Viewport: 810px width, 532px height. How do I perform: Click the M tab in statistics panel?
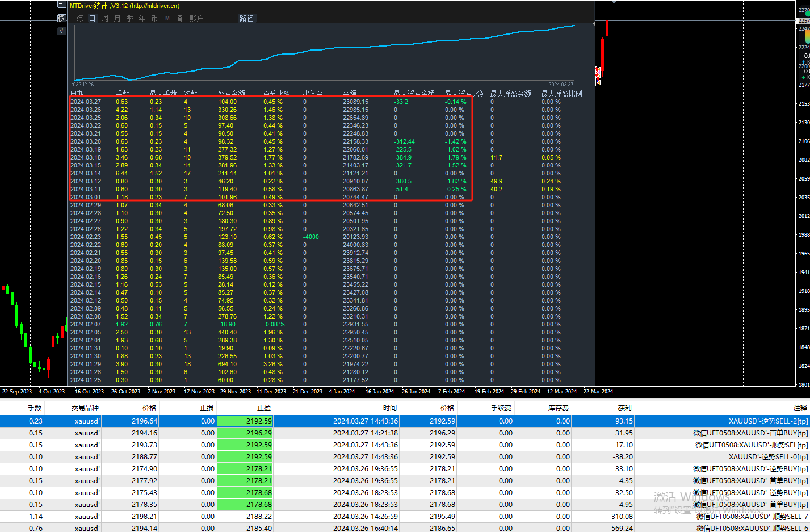click(167, 18)
